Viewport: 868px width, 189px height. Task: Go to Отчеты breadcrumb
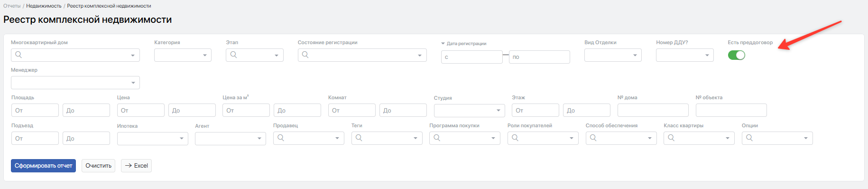click(12, 6)
